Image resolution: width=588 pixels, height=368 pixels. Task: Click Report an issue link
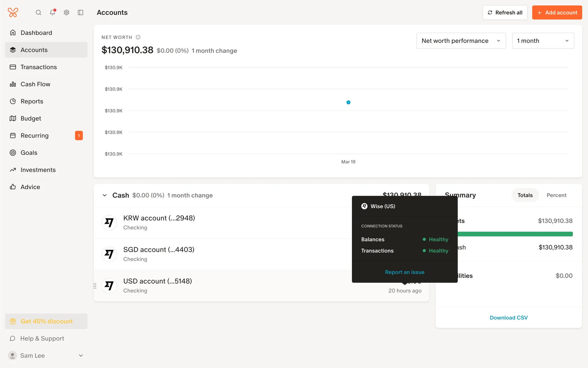tap(405, 272)
